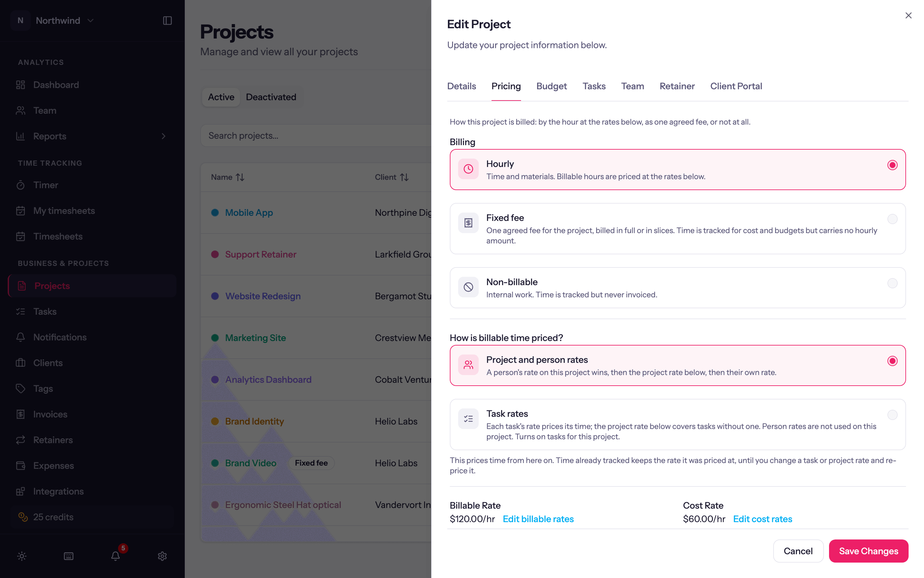The height and width of the screenshot is (578, 924).
Task: Toggle light theme sun icon
Action: click(x=22, y=556)
